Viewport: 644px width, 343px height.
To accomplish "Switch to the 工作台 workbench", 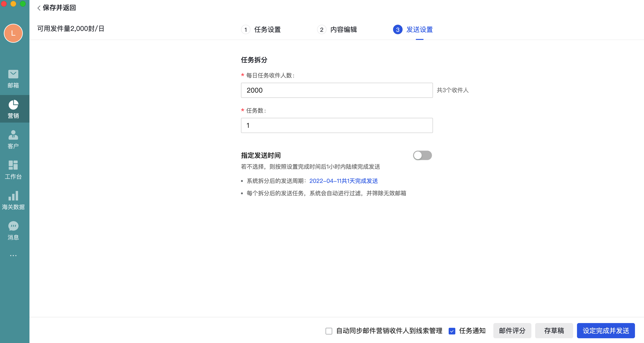I will tap(13, 170).
